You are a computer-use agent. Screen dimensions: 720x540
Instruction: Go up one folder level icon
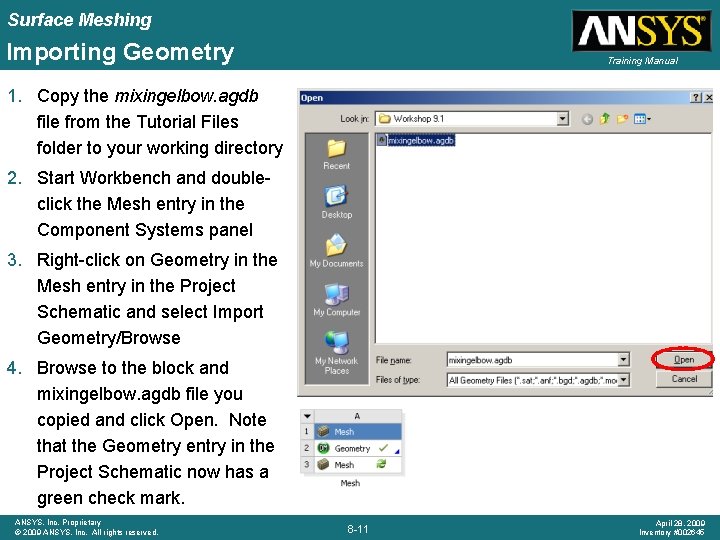click(604, 119)
